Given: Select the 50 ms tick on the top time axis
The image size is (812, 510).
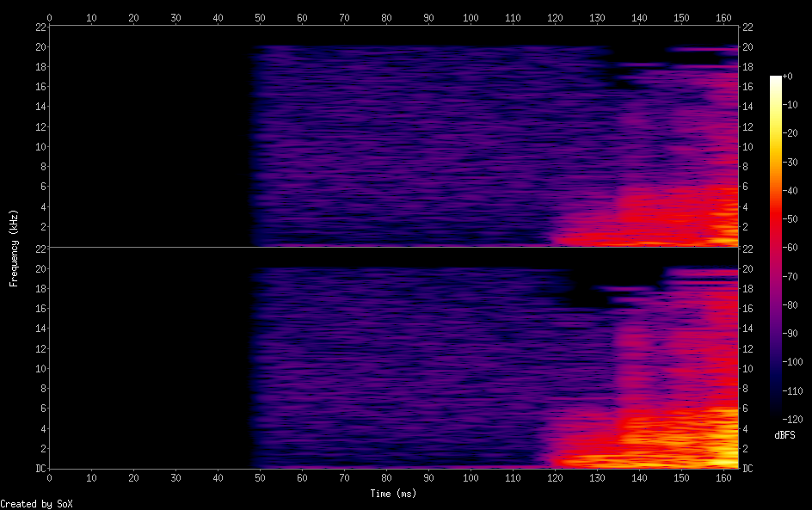Looking at the screenshot, I should coord(260,17).
